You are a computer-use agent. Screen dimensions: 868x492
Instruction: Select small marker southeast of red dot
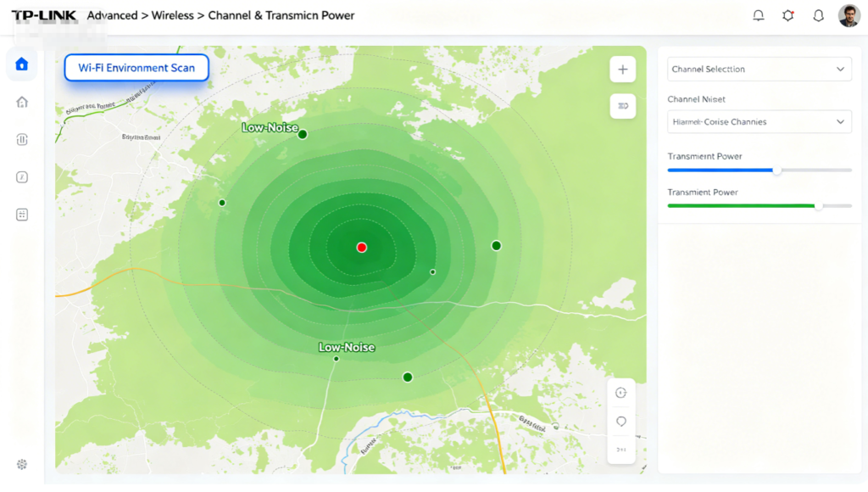pos(433,272)
